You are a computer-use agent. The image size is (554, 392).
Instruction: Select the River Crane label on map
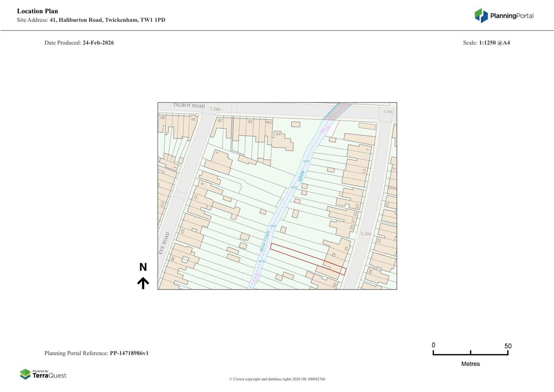click(x=265, y=241)
